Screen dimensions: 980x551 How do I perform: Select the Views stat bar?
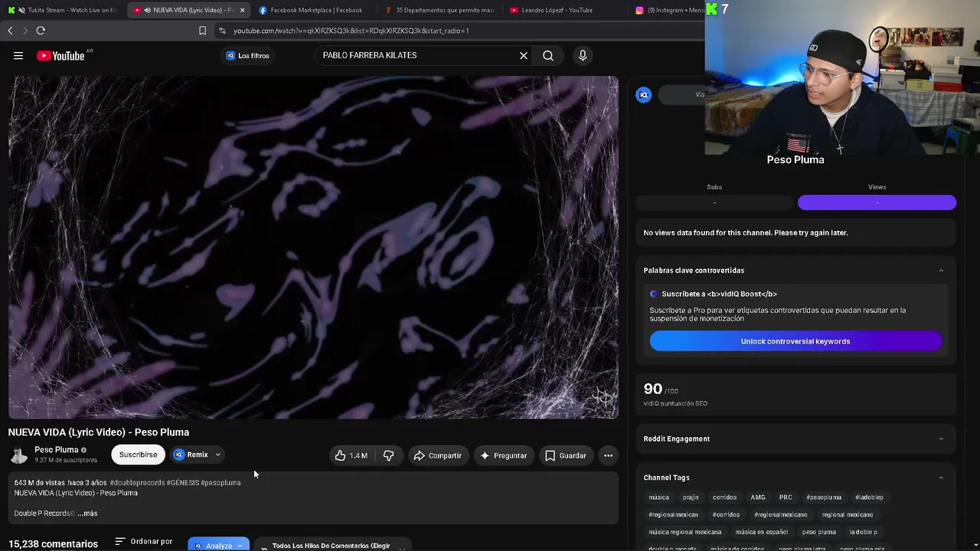[877, 202]
